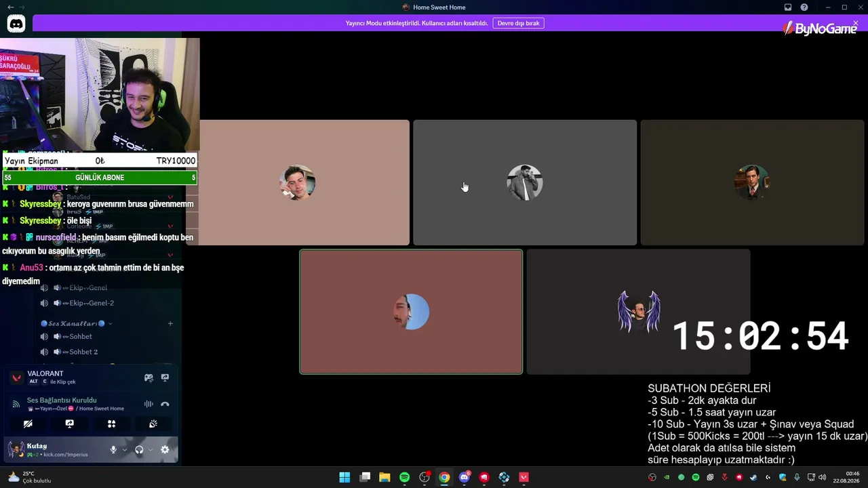Open voice connection signal details icon

click(x=16, y=404)
